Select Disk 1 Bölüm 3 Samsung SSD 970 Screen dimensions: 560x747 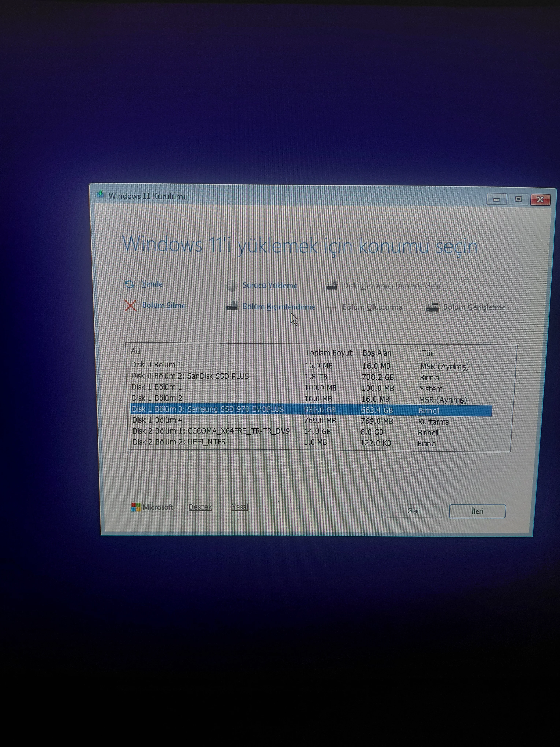click(x=208, y=409)
